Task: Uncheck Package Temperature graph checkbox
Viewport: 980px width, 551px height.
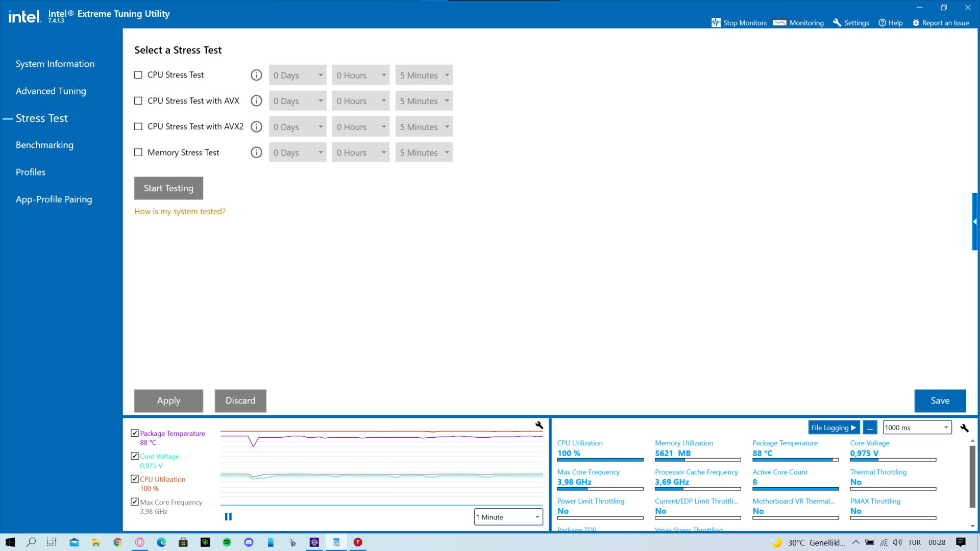Action: [x=135, y=433]
